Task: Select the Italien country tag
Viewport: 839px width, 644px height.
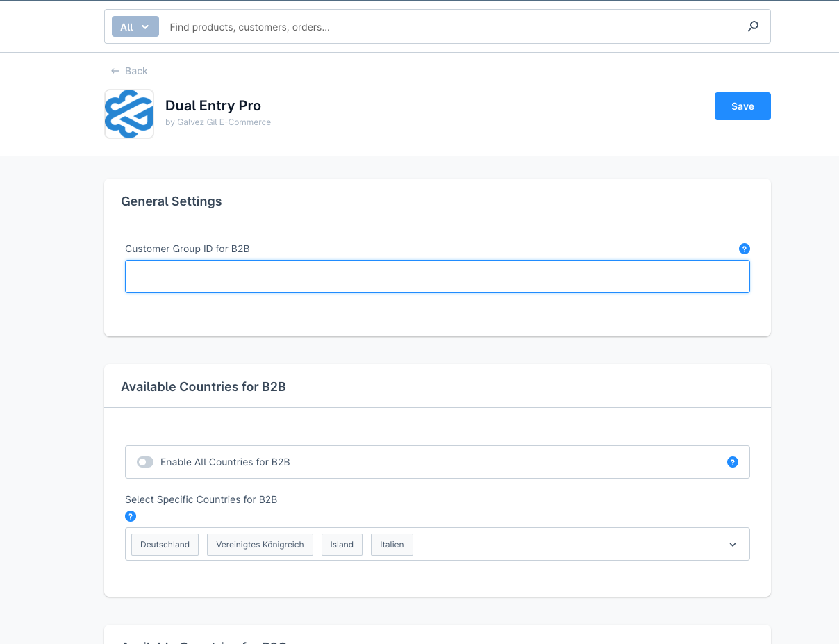Action: coord(392,545)
